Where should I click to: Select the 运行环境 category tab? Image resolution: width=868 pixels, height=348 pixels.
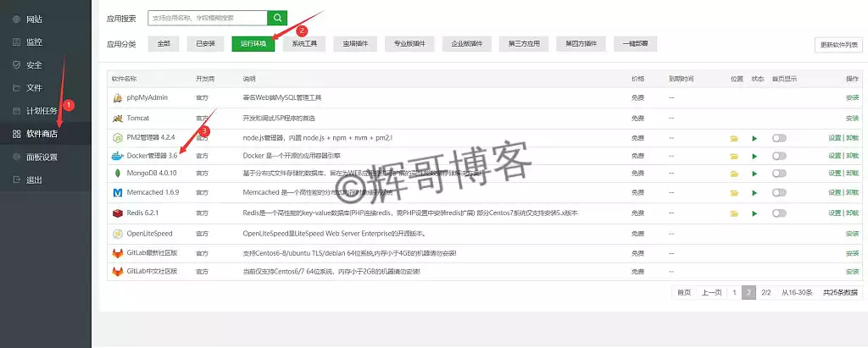pos(253,44)
